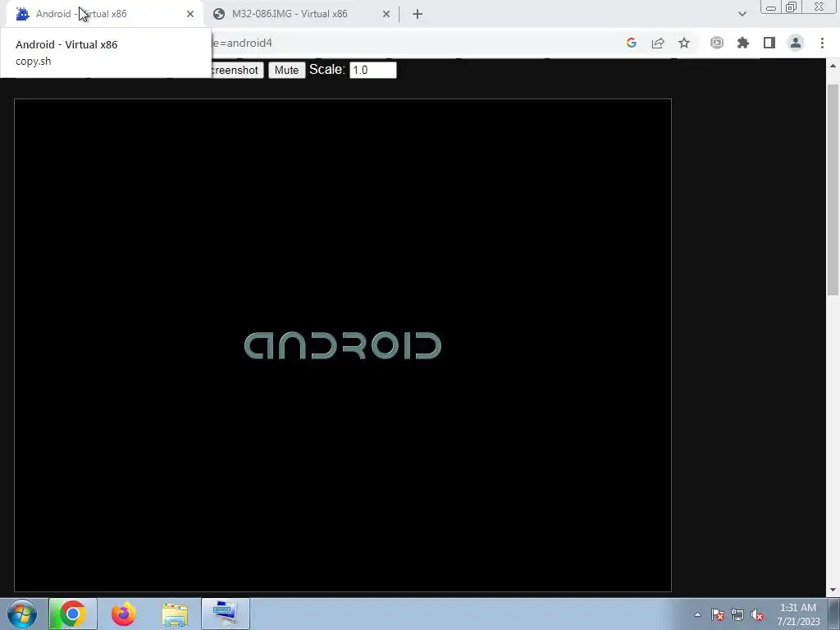Open File Explorer from the taskbar
Viewport: 840px width, 630px height.
(x=175, y=614)
